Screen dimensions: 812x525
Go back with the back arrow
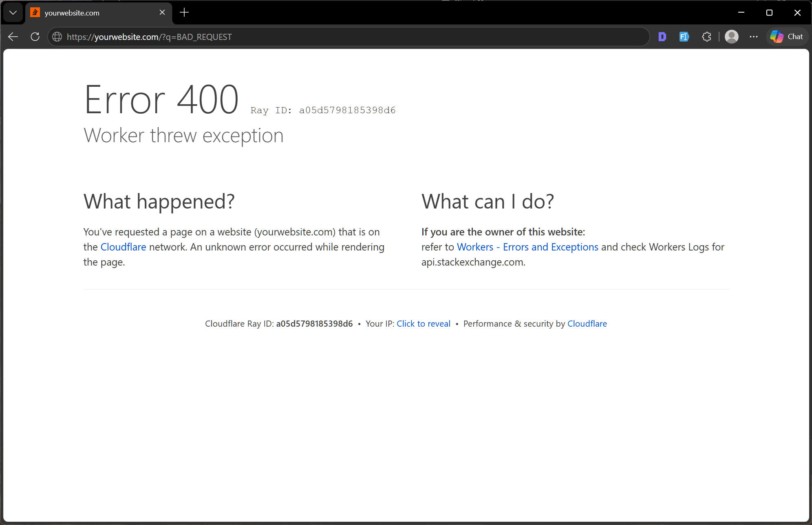click(x=13, y=37)
